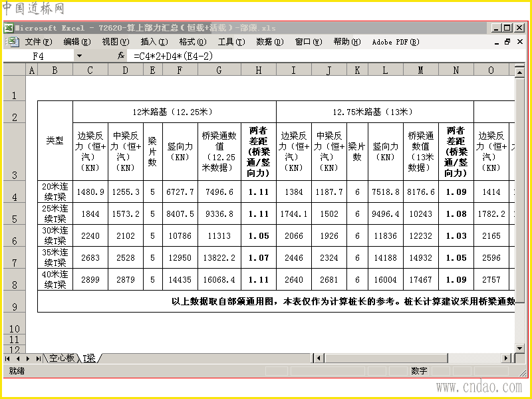Jump to last sheet tab arrow

pyautogui.click(x=39, y=358)
